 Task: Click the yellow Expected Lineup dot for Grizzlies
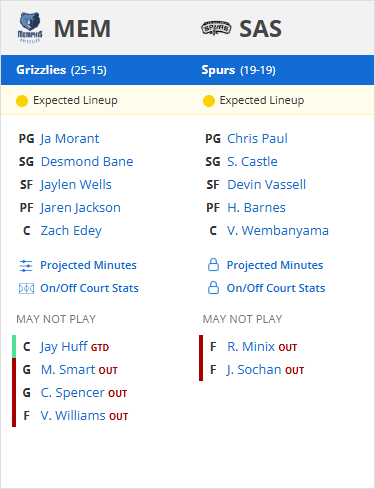pos(22,101)
